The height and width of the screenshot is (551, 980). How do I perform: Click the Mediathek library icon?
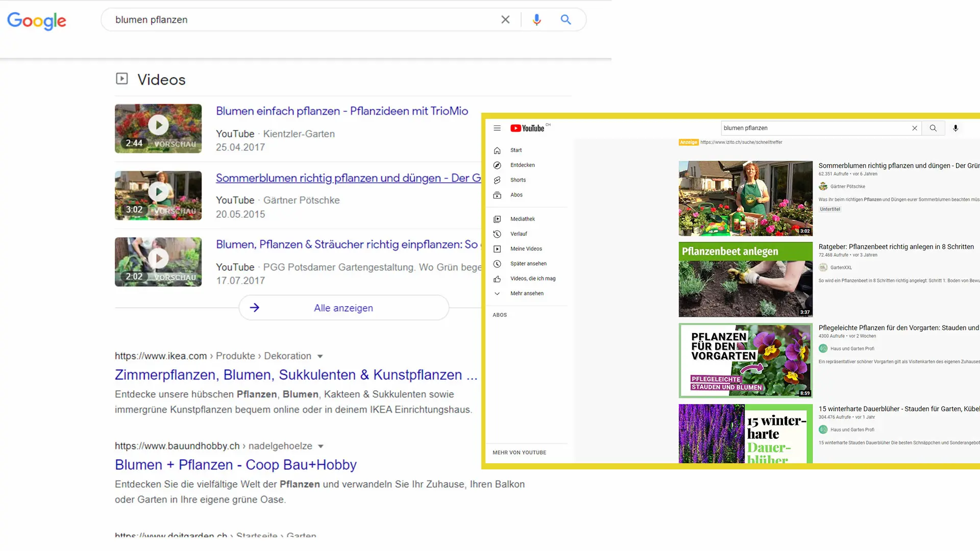(497, 219)
